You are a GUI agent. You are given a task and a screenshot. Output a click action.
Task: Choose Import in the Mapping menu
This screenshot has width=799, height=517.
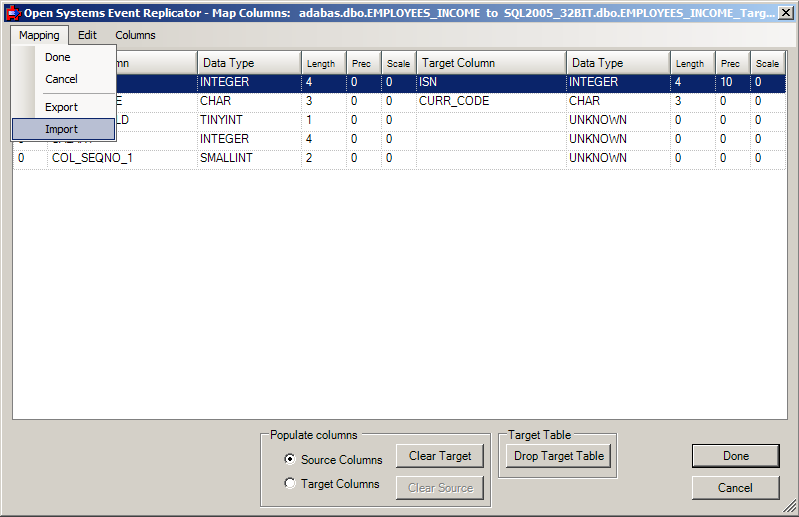(63, 129)
